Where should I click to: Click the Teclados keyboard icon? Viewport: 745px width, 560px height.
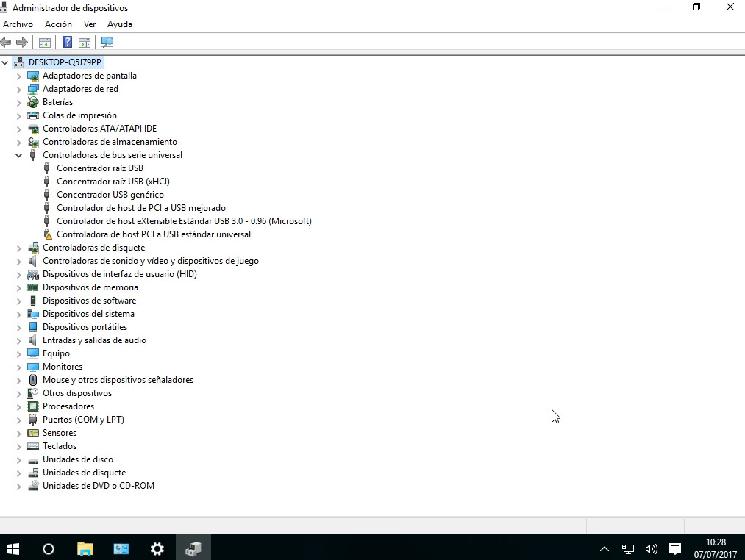33,446
